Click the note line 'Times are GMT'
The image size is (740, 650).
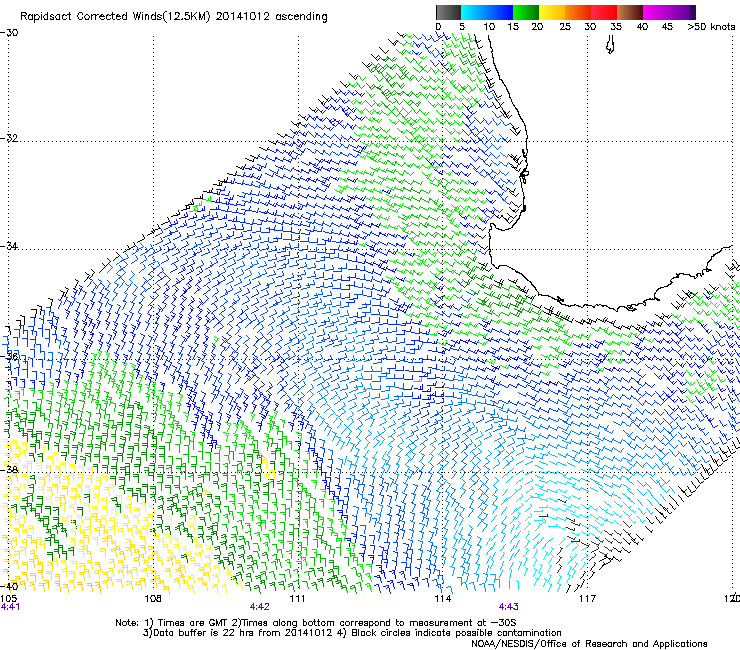pos(194,623)
